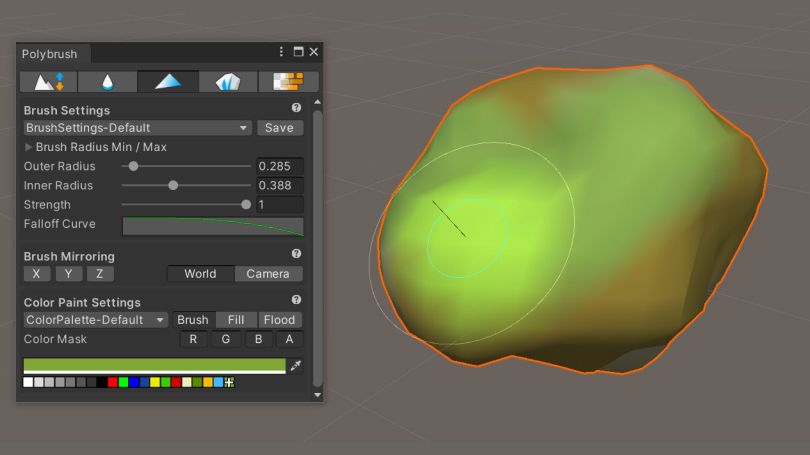
Task: Toggle X axis brush mirroring
Action: pos(37,274)
